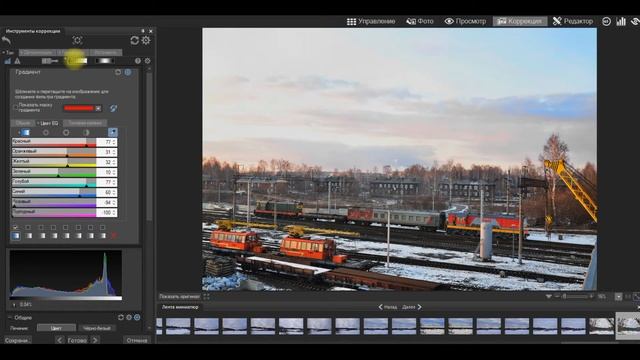
Task: Go to previous image with Назад
Action: [387, 307]
